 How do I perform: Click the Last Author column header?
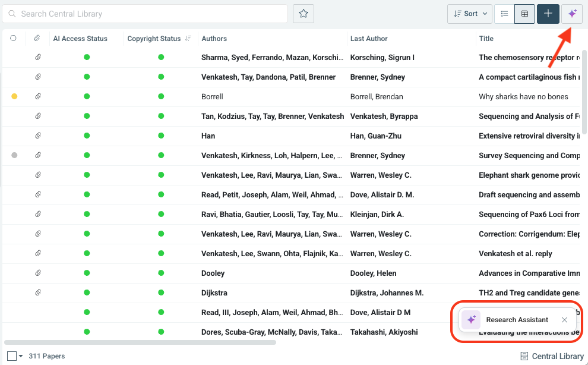coord(369,39)
